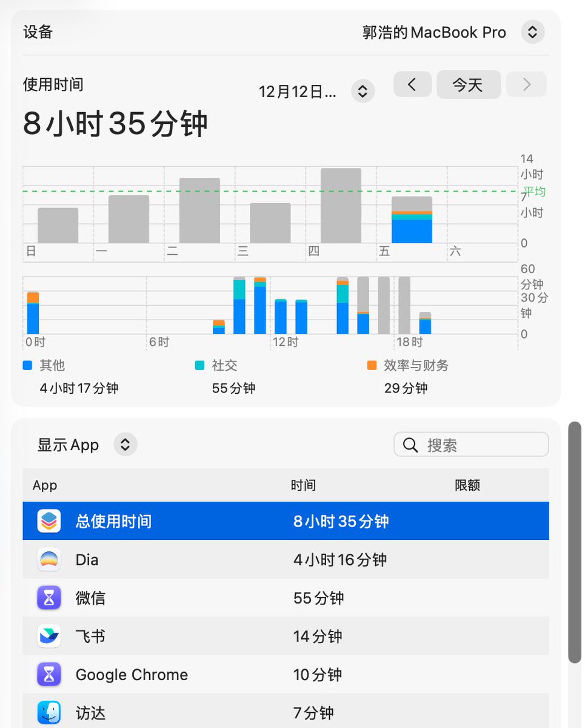This screenshot has width=585, height=728.
Task: Select the 飞书 app icon
Action: pyautogui.click(x=48, y=636)
